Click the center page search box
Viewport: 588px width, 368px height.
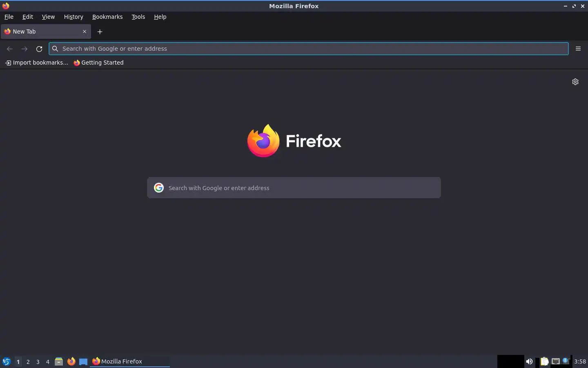click(x=294, y=188)
